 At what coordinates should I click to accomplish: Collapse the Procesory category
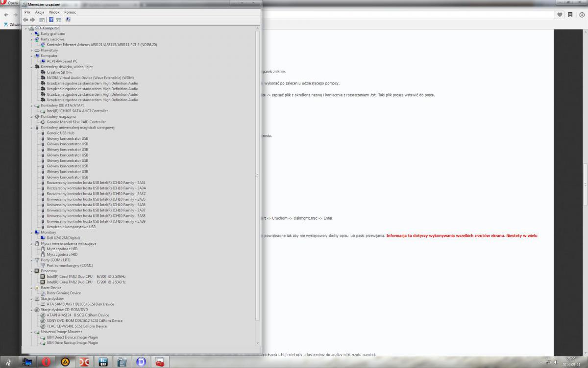coord(32,271)
